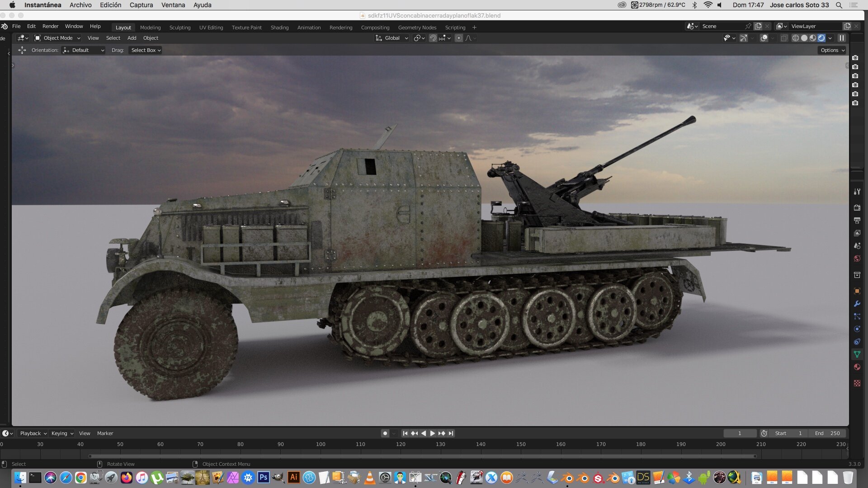Play the animation in reverse

tap(424, 433)
